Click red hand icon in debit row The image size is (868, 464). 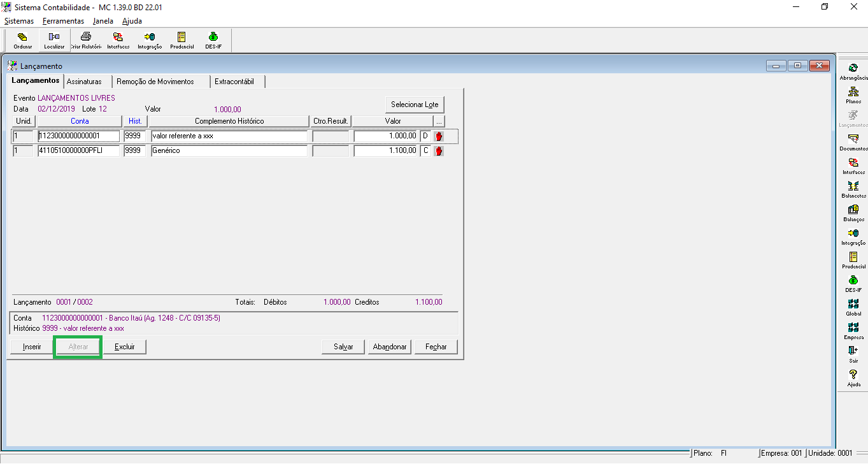click(x=439, y=136)
